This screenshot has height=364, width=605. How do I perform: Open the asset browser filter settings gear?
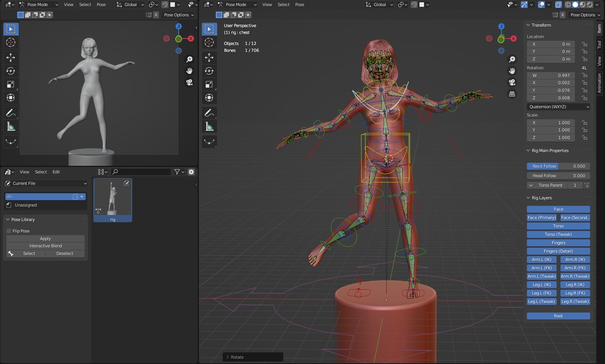click(190, 171)
